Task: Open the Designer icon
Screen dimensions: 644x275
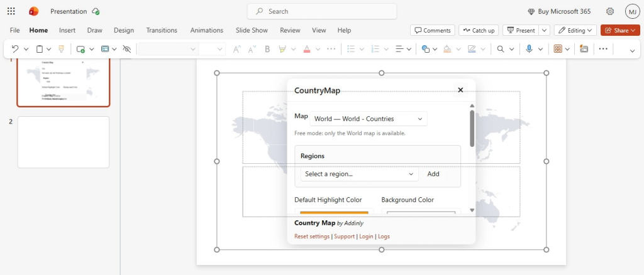Action: tap(584, 49)
